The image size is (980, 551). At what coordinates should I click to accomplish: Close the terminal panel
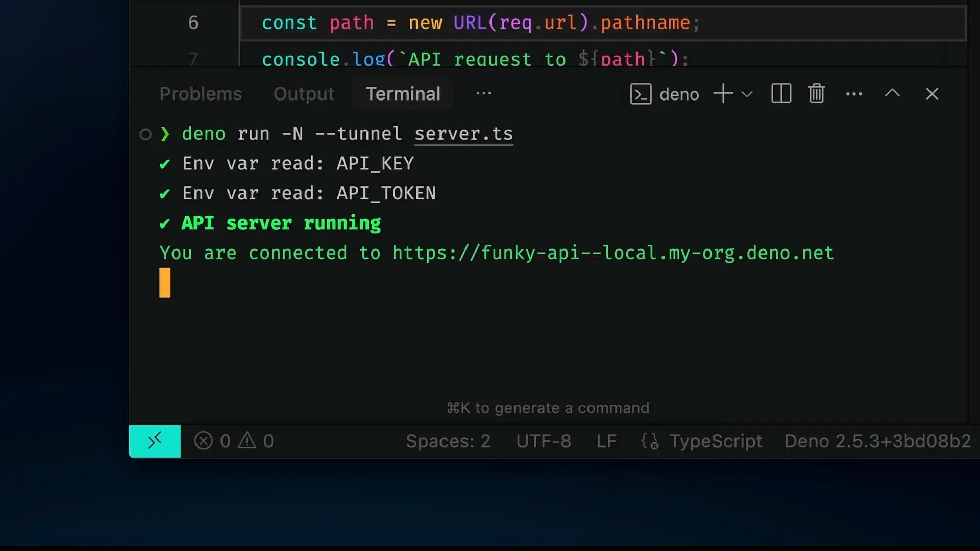coord(932,94)
